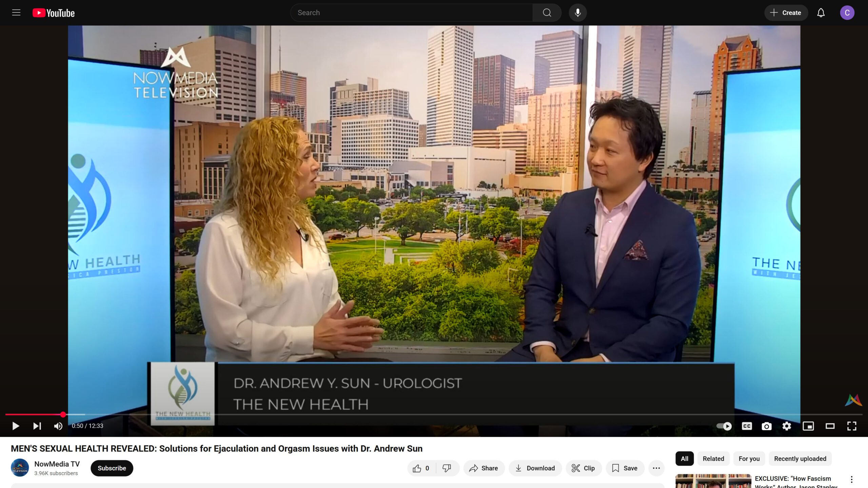868x488 pixels.
Task: Subscribe to the NowMedia TV channel
Action: click(112, 468)
